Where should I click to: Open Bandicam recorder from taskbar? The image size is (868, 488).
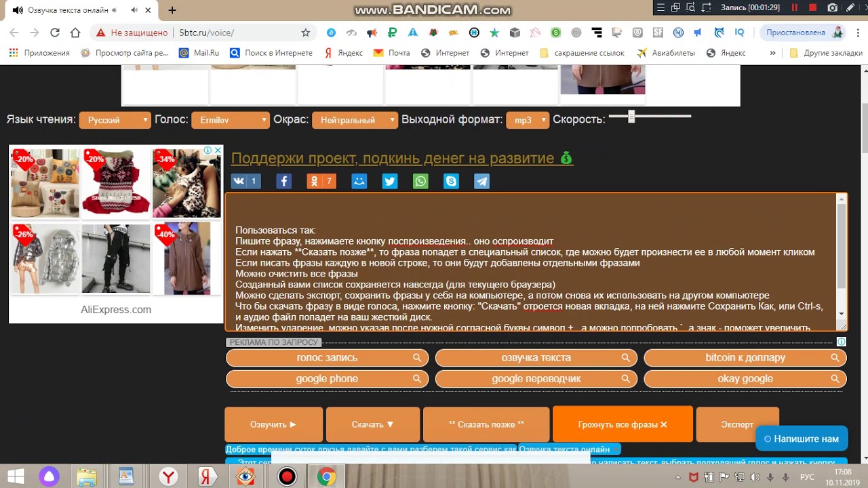tap(288, 477)
